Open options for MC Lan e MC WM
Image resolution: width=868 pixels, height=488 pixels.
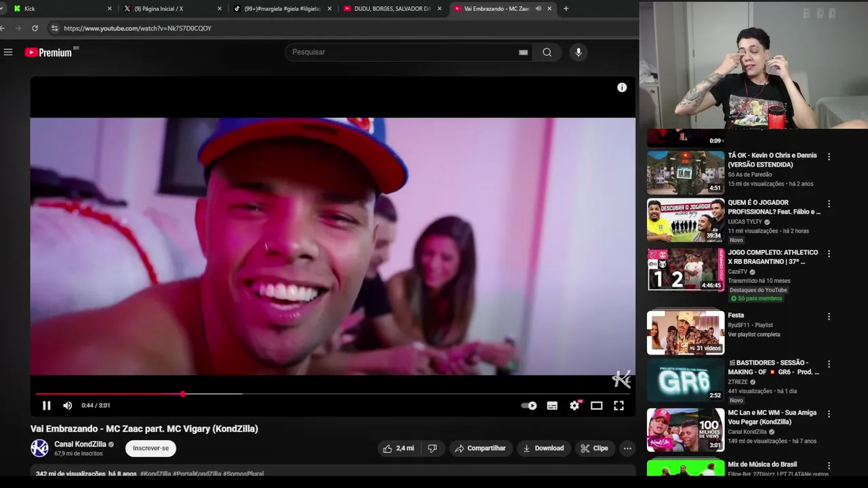click(829, 413)
